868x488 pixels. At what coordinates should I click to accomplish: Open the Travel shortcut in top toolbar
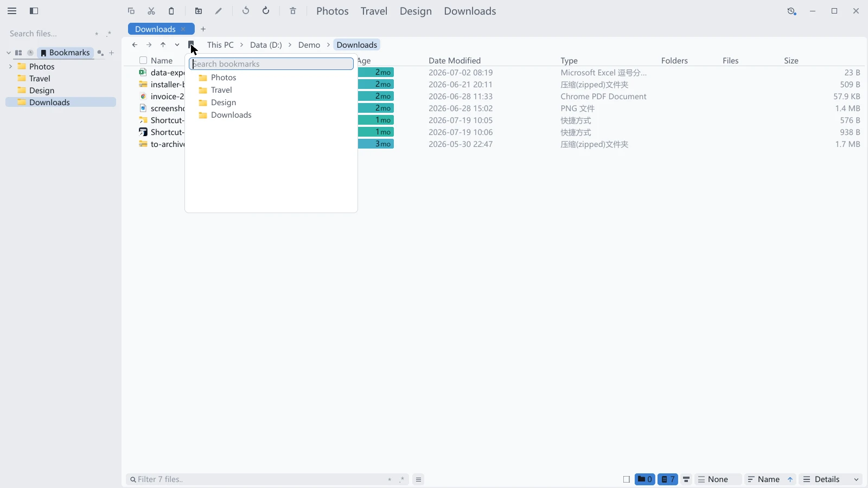click(x=374, y=11)
